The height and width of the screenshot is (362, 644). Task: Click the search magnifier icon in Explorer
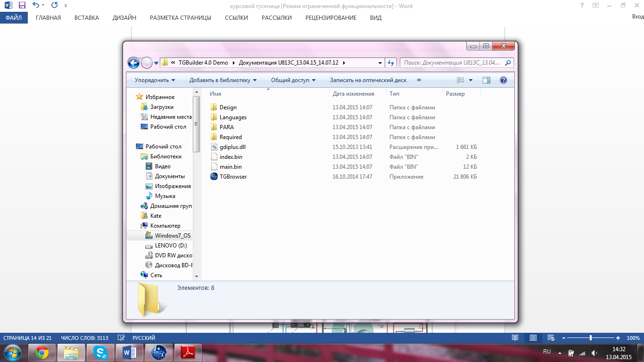508,63
